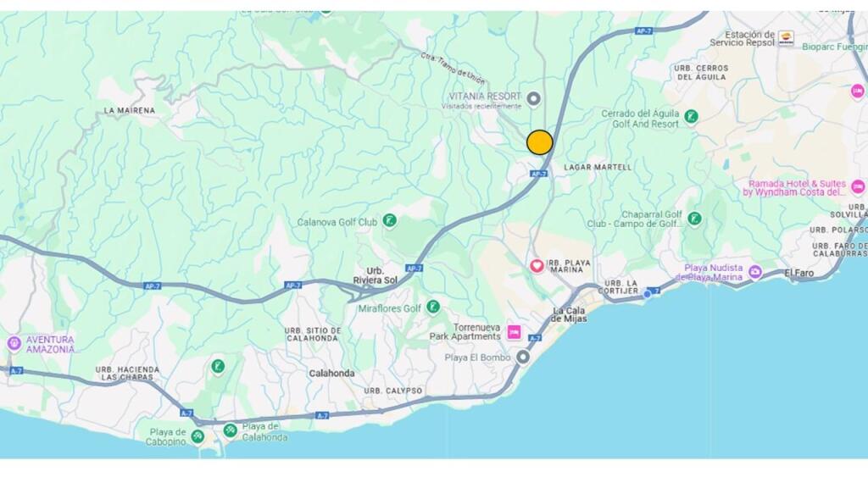The image size is (868, 488).
Task: Select the Calahonda town label
Action: (331, 374)
